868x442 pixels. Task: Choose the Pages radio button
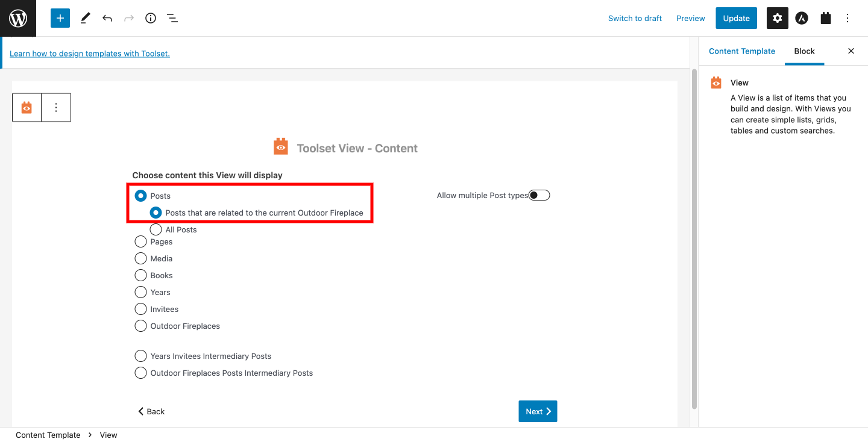(140, 241)
